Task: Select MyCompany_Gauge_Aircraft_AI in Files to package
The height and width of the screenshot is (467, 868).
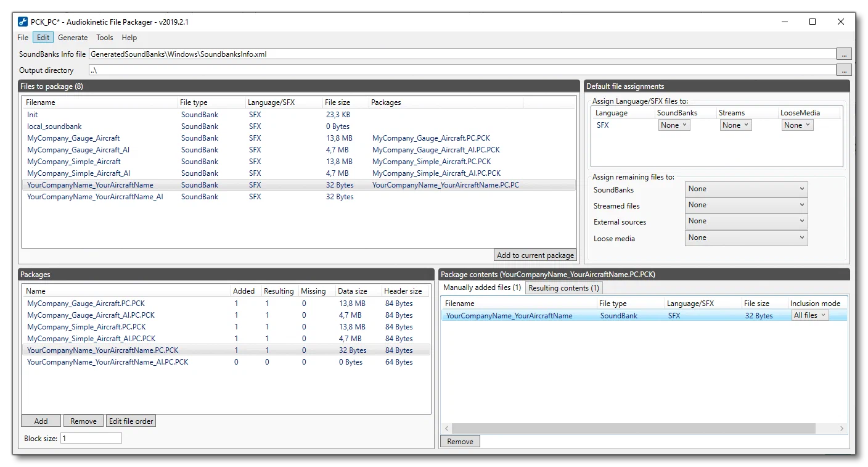Action: pos(298,150)
